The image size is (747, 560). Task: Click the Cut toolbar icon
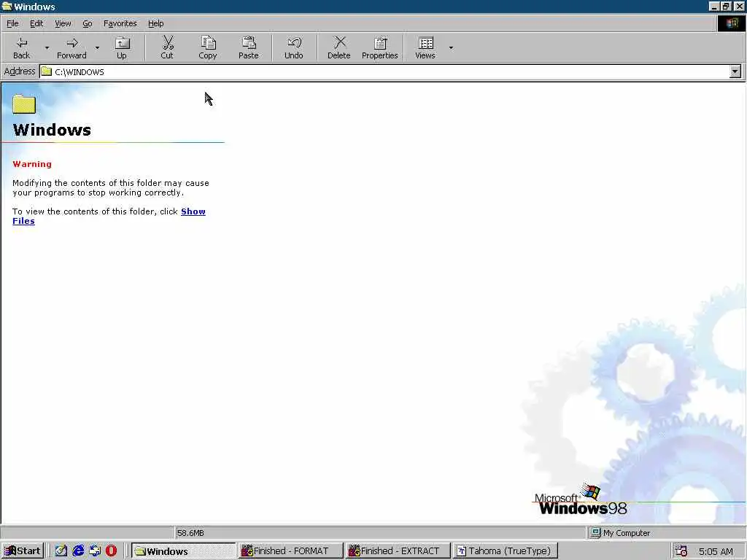pyautogui.click(x=167, y=47)
